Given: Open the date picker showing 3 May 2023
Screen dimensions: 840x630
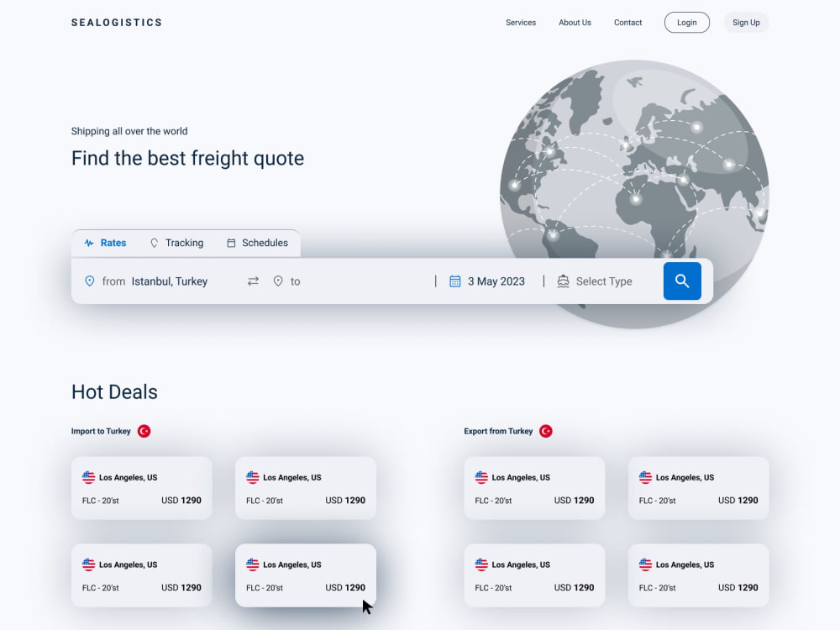Looking at the screenshot, I should 487,281.
